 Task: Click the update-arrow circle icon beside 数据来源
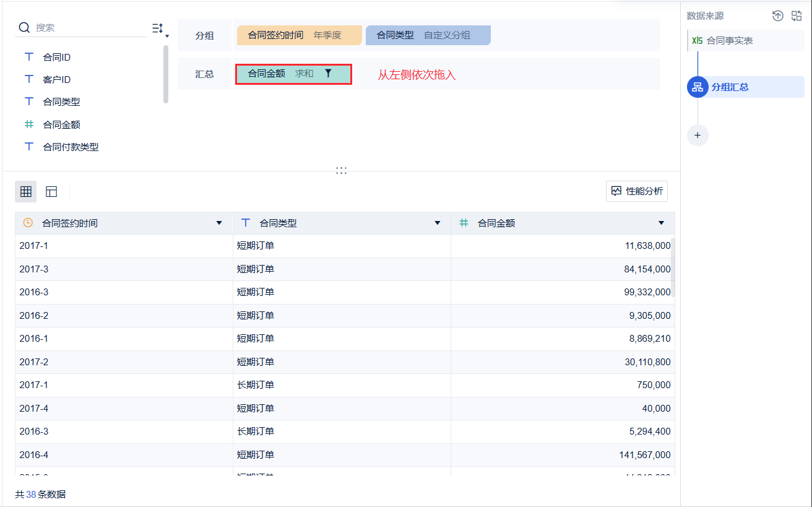(x=778, y=16)
